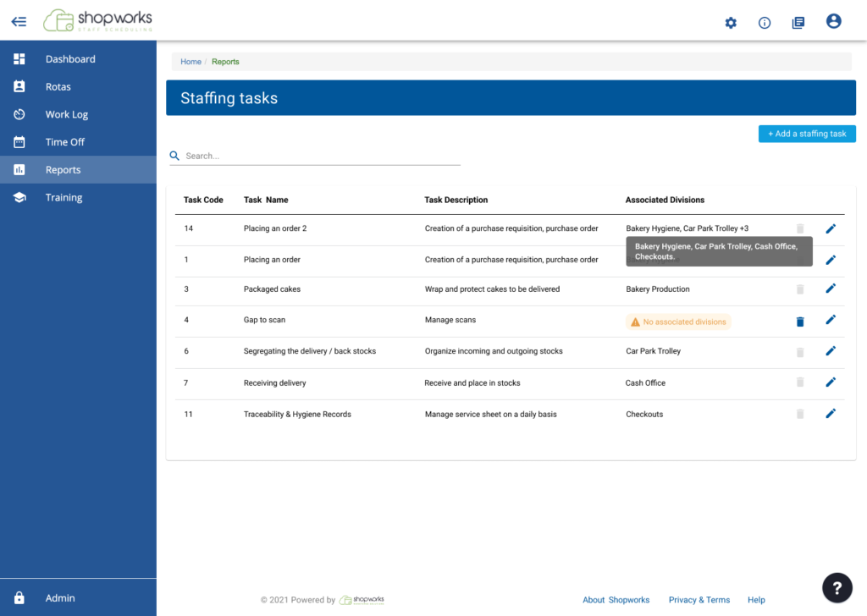
Task: Open the Admin section in sidebar
Action: click(60, 598)
